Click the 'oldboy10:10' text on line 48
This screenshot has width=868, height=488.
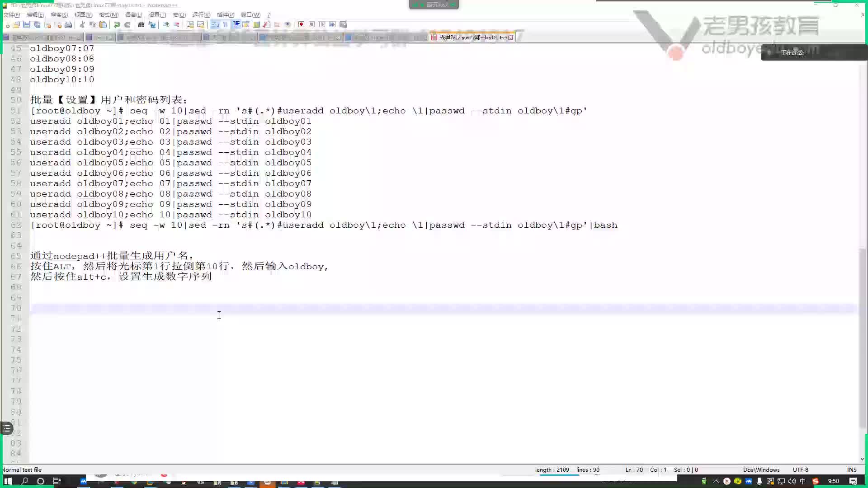tap(62, 80)
